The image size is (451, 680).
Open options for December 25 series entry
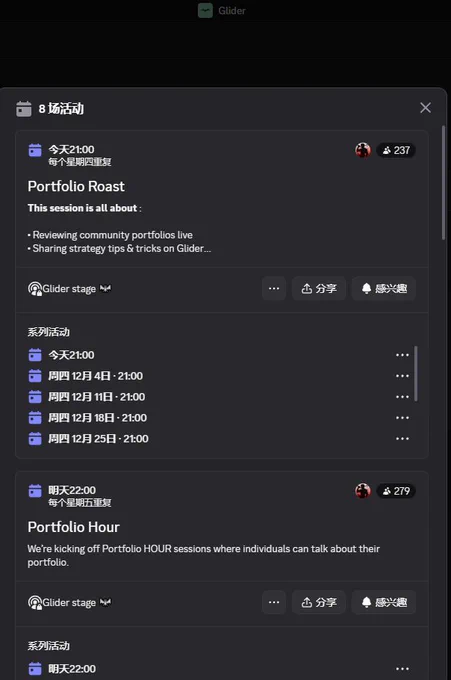coord(402,438)
